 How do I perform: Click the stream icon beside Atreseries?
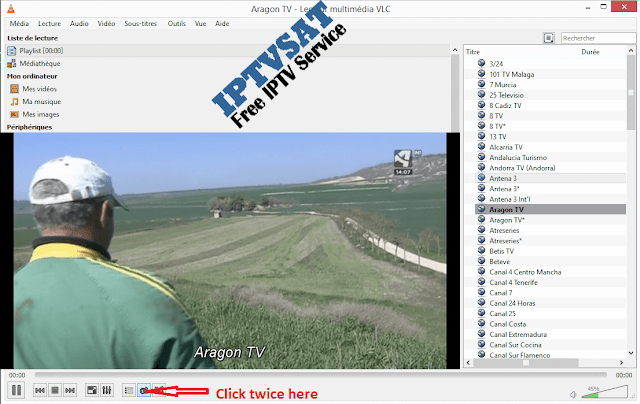pos(482,230)
